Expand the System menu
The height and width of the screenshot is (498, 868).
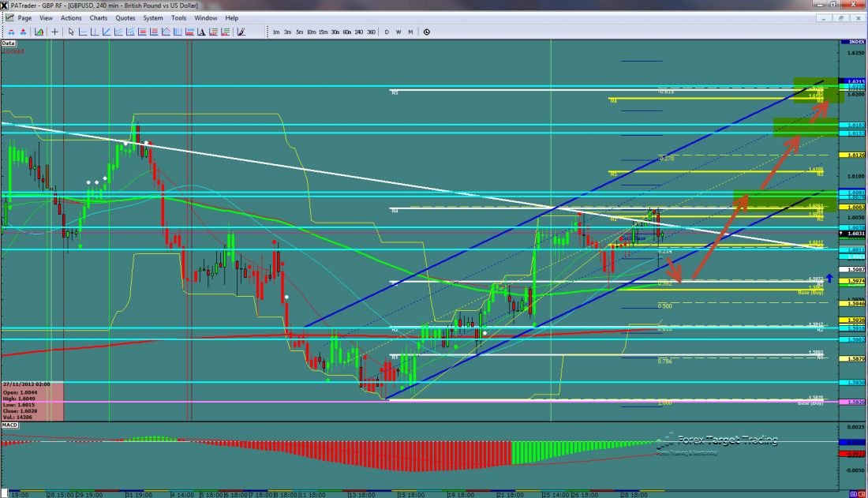coord(153,17)
